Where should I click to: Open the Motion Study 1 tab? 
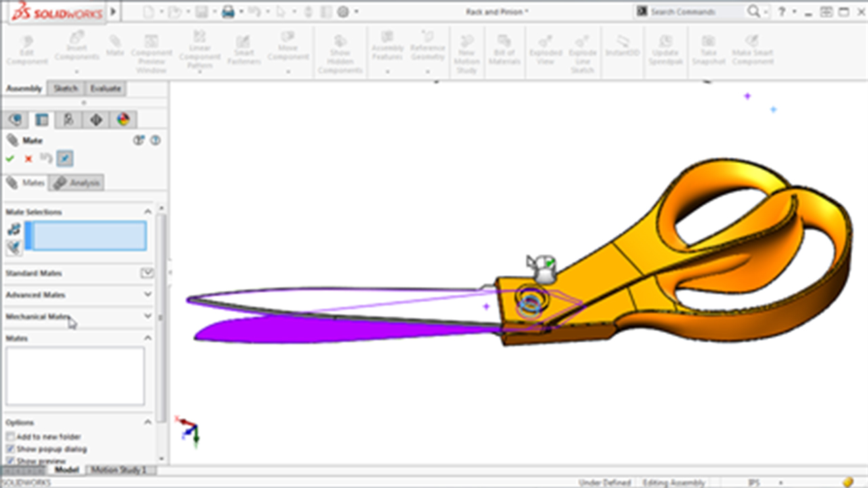click(119, 469)
